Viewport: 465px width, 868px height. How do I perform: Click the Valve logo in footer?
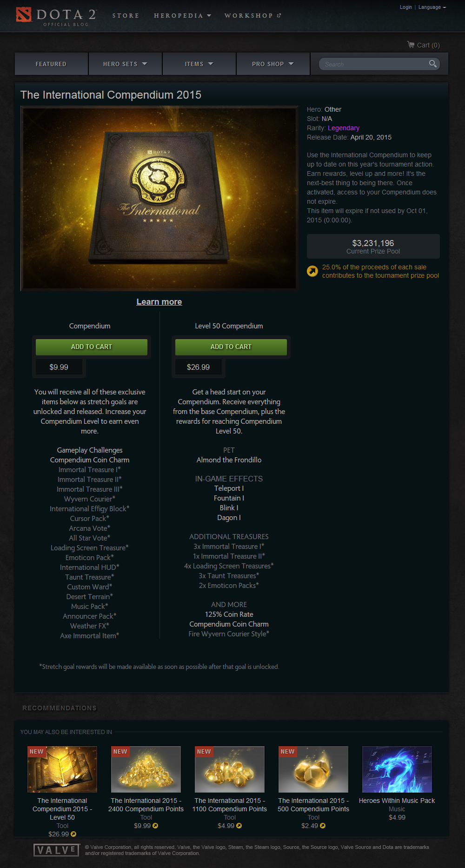(x=57, y=850)
